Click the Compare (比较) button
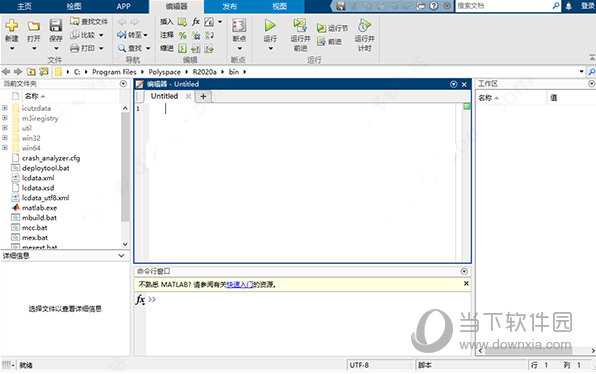The height and width of the screenshot is (374, 596). pos(87,35)
